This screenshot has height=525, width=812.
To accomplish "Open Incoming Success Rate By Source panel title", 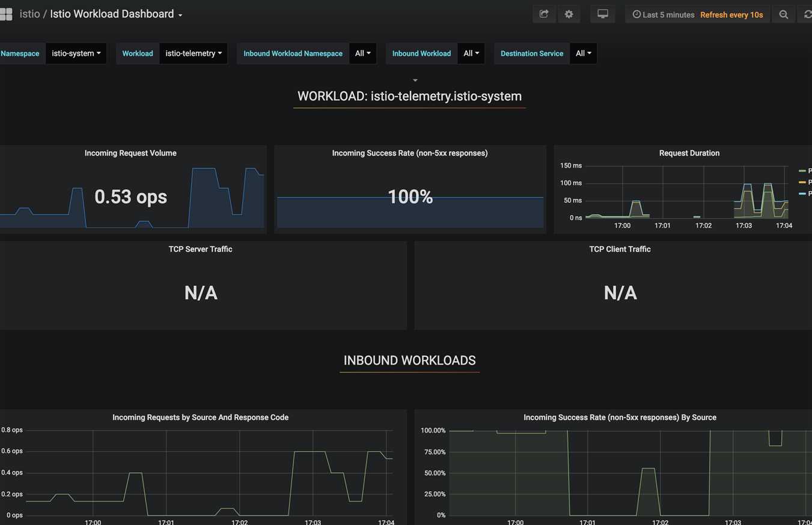I will [x=620, y=417].
